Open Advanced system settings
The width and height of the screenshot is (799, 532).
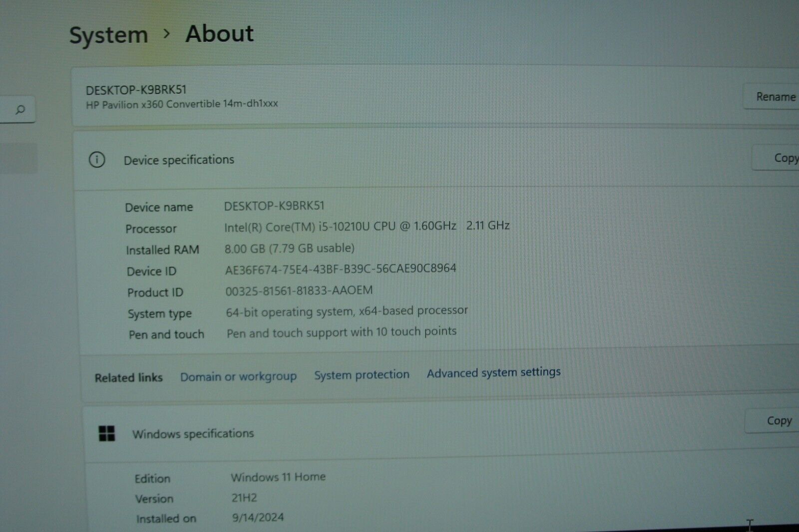493,372
